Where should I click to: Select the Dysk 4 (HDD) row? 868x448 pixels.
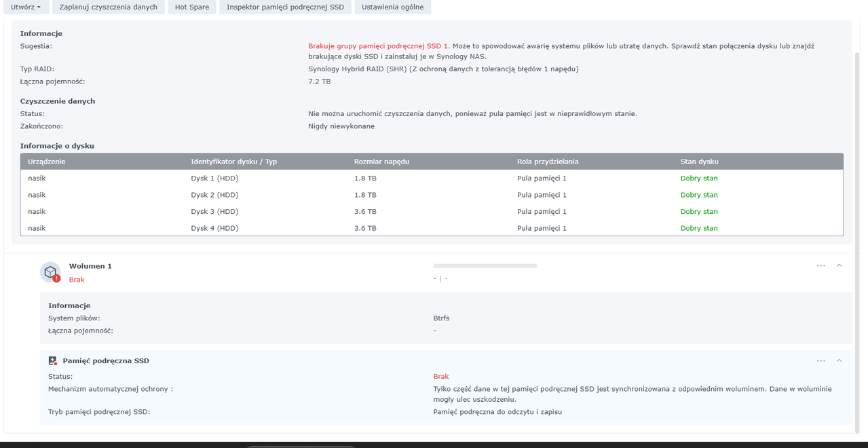(x=432, y=228)
